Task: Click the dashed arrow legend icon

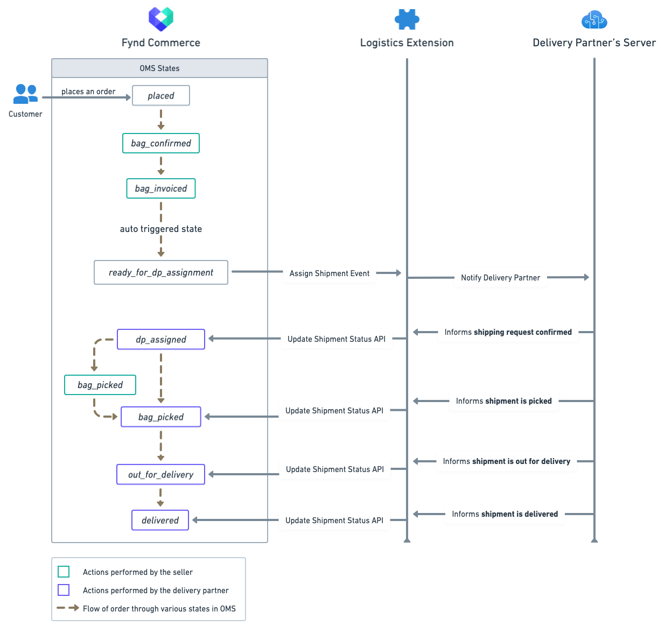Action: (x=68, y=608)
